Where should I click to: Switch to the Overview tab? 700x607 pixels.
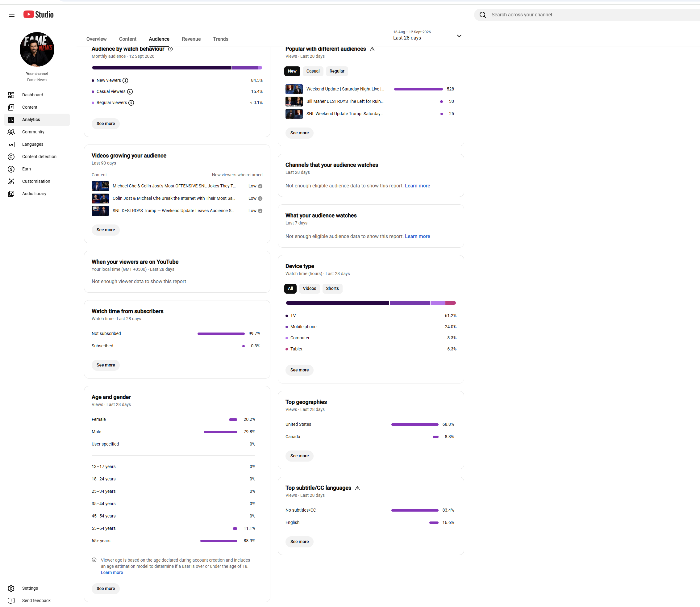(96, 39)
